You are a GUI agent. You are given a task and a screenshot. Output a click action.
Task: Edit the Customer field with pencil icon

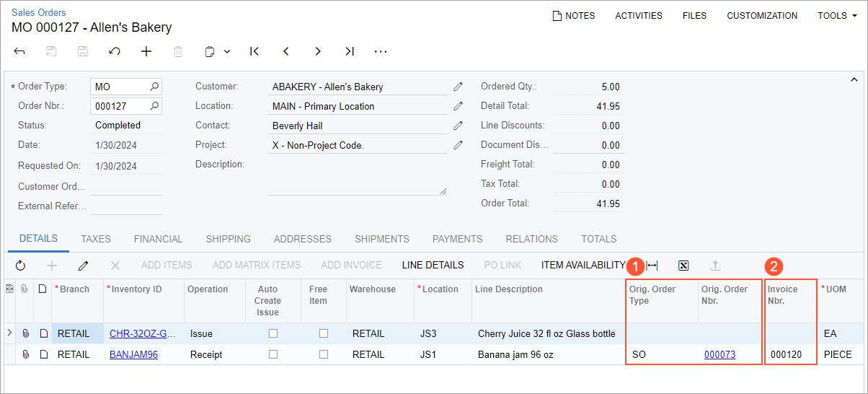459,87
